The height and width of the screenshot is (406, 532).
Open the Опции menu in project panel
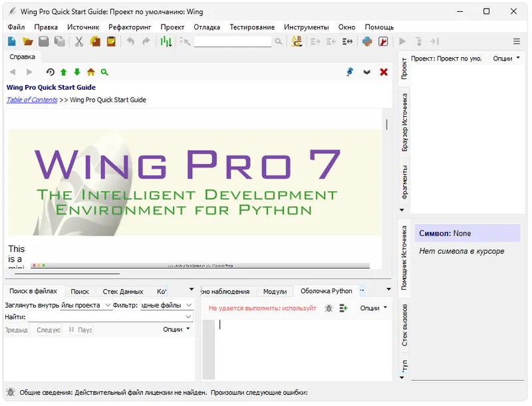(x=506, y=58)
